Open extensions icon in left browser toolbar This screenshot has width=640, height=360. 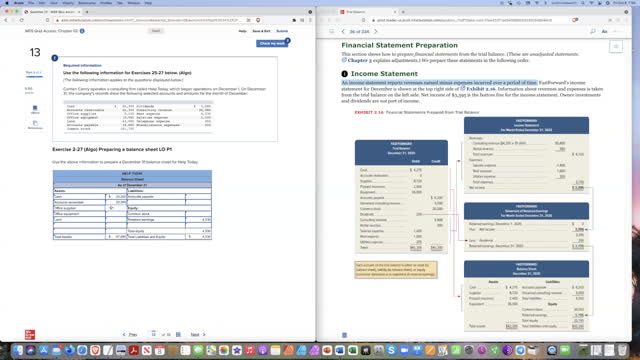(x=294, y=20)
